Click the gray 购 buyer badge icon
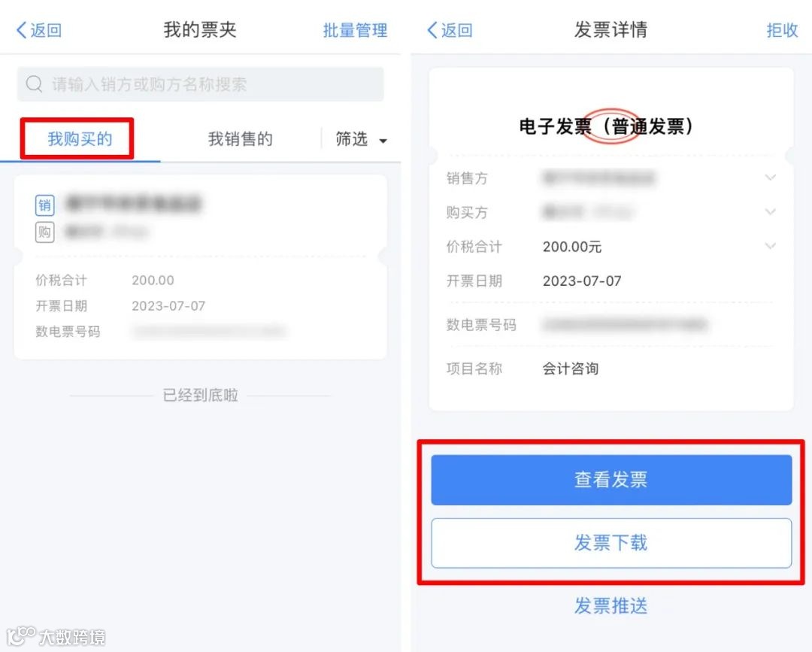812x652 pixels. pyautogui.click(x=44, y=232)
